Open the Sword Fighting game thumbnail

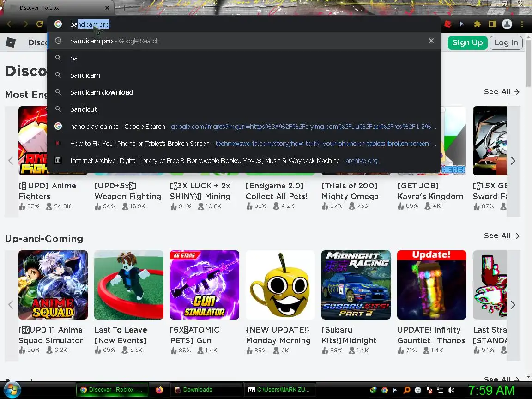pos(490,141)
